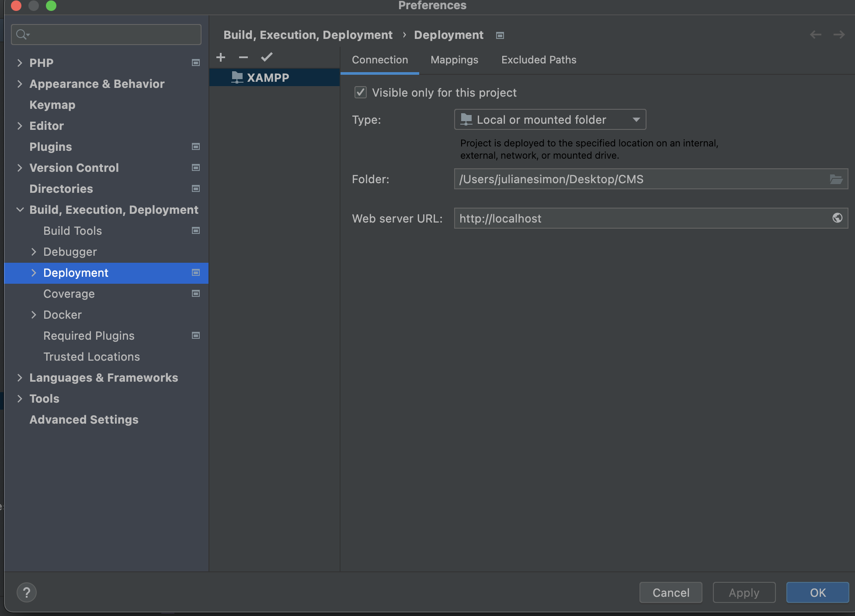Switch to the Connection tab
This screenshot has width=855, height=616.
[x=380, y=60]
